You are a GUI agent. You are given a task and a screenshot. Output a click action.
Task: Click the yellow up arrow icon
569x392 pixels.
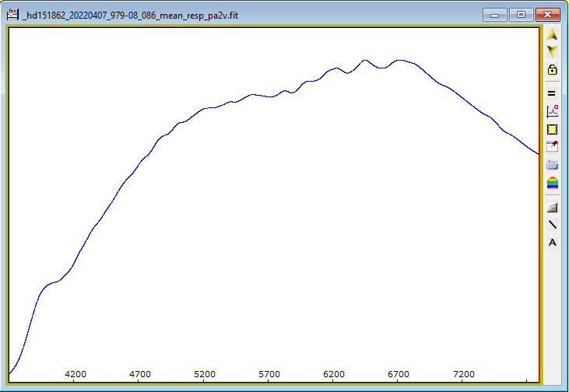(x=553, y=35)
